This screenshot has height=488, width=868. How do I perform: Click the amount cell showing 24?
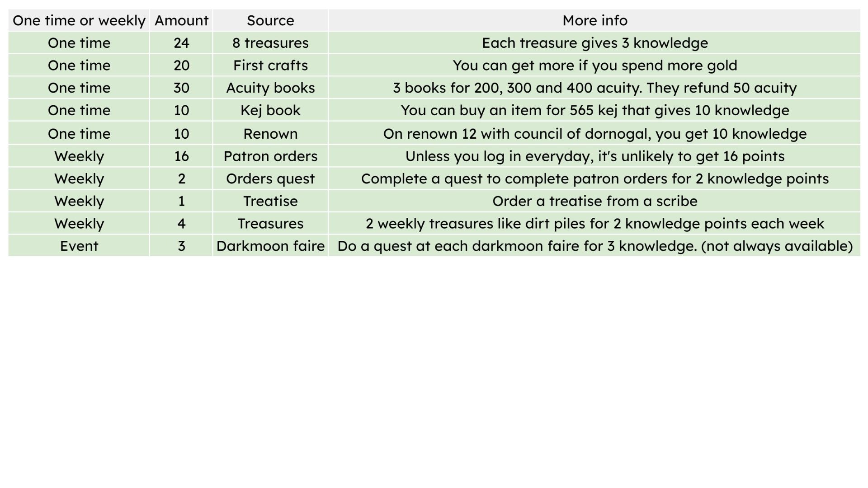[181, 43]
